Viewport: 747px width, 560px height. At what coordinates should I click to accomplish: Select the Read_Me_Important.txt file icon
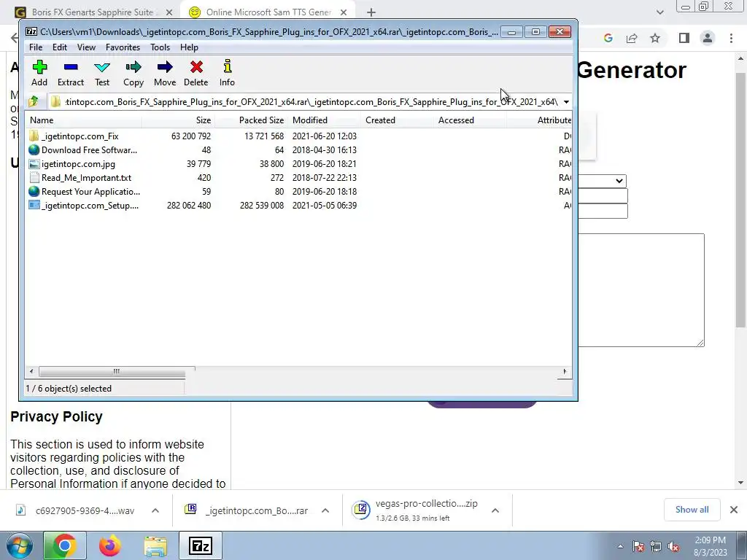[x=34, y=178]
